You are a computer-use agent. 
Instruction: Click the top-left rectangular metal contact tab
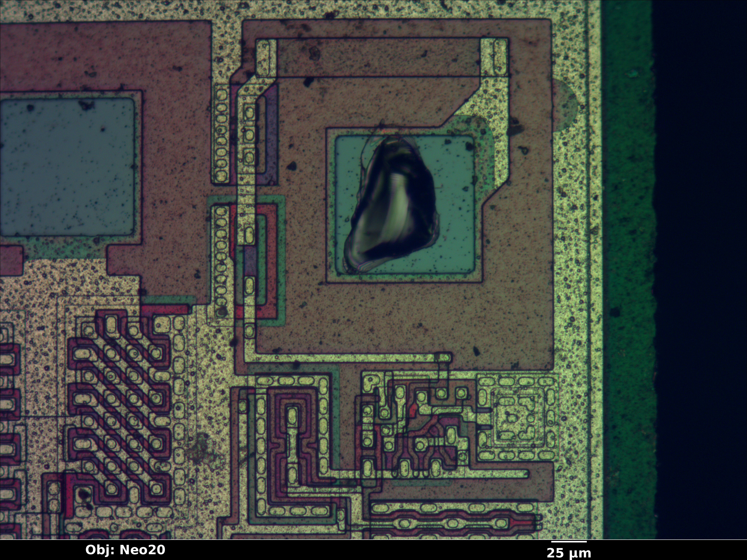(x=266, y=58)
